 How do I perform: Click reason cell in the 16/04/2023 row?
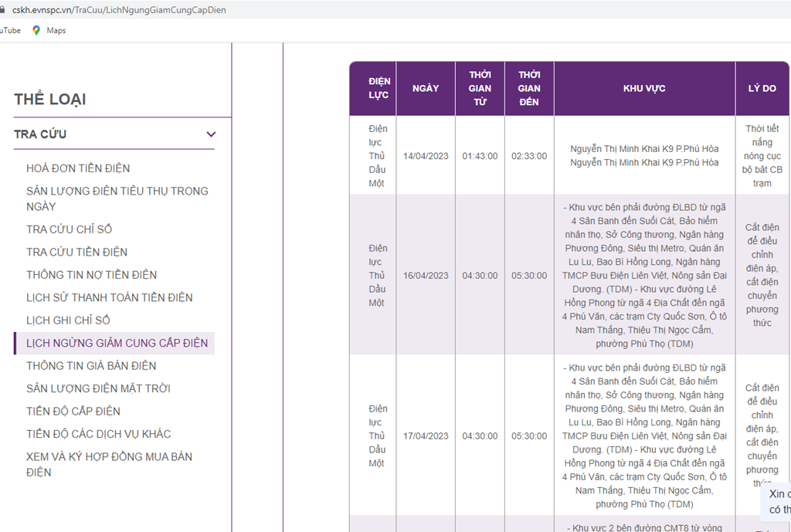tap(762, 276)
